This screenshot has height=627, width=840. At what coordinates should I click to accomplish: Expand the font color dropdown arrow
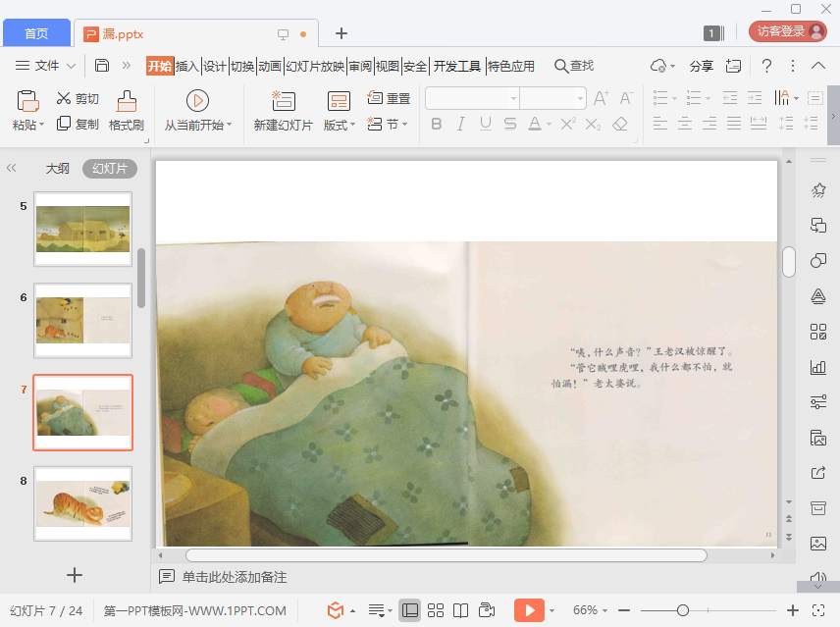(550, 125)
